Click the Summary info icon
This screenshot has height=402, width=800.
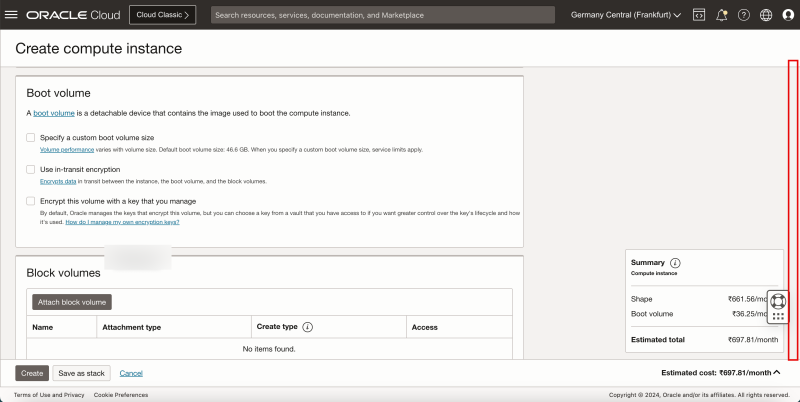pos(675,262)
